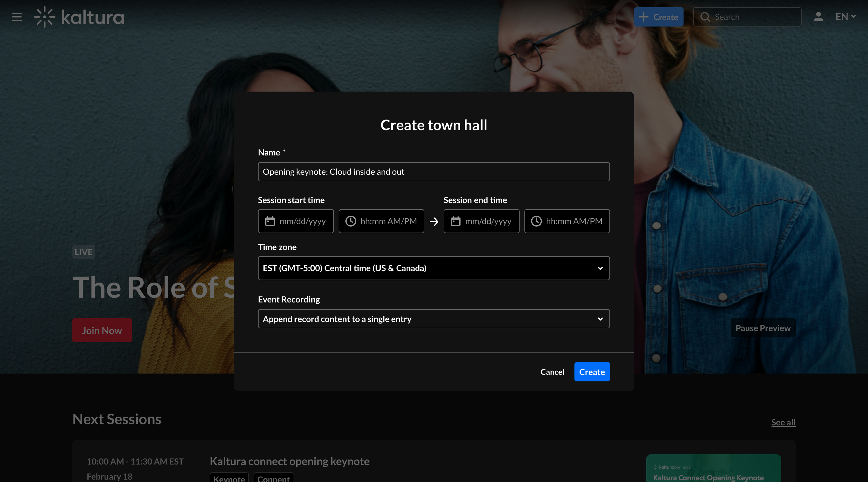868x482 pixels.
Task: Click the Name input field
Action: (x=434, y=172)
